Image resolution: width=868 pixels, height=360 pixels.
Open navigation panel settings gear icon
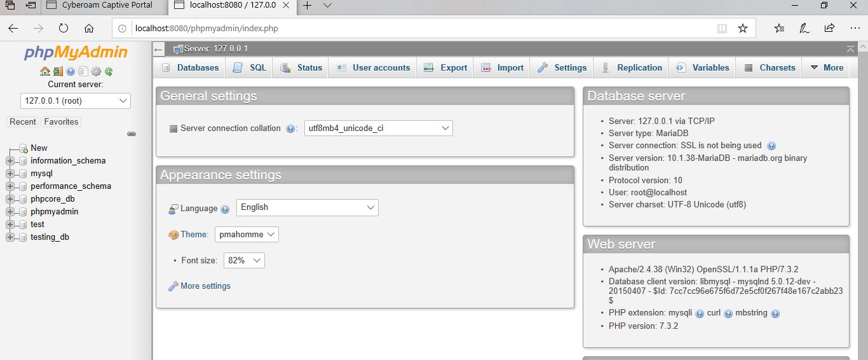[96, 72]
